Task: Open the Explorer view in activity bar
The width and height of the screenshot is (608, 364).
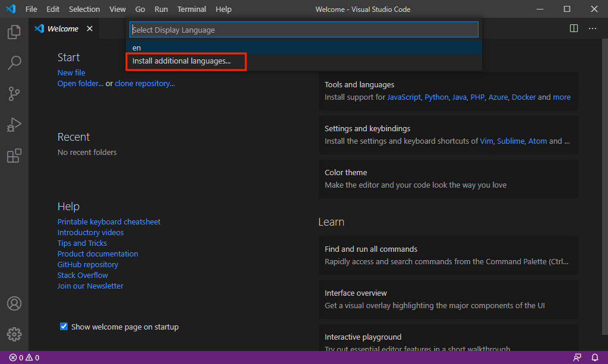Action: coord(14,32)
